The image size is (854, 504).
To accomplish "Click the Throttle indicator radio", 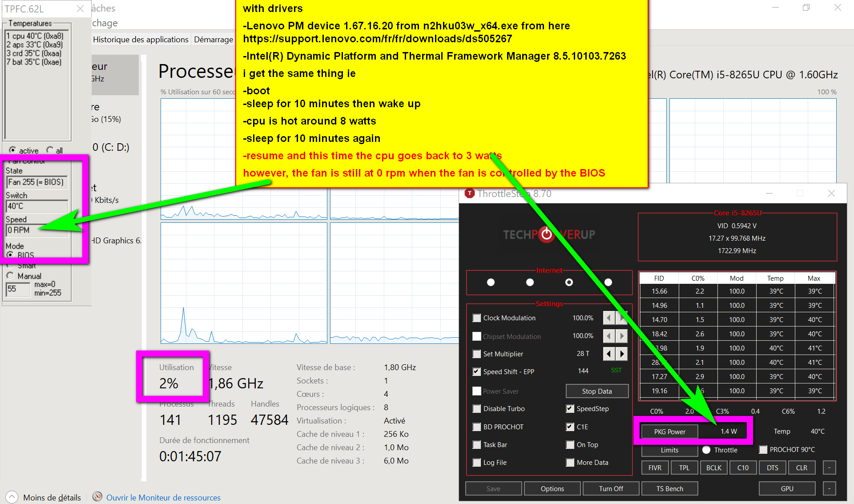I will [706, 450].
